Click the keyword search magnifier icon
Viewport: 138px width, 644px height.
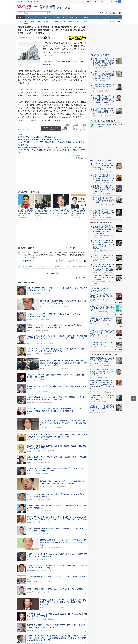click(x=49, y=13)
